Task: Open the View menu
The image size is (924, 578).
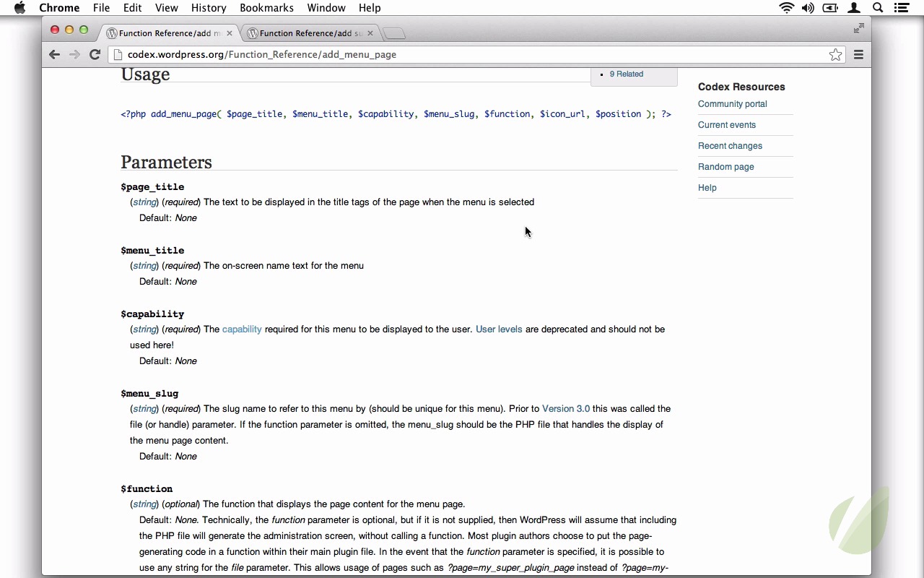Action: [x=166, y=8]
